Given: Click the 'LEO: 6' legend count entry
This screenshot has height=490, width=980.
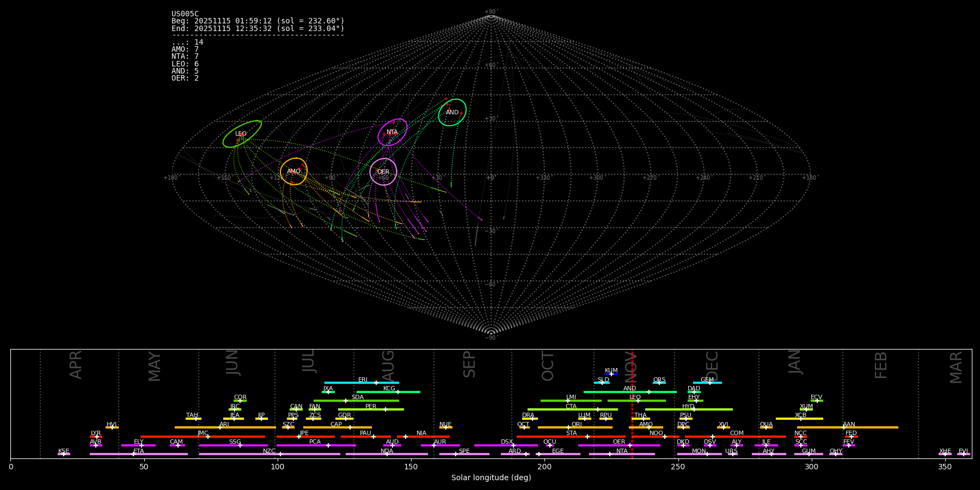Looking at the screenshot, I should click(185, 64).
